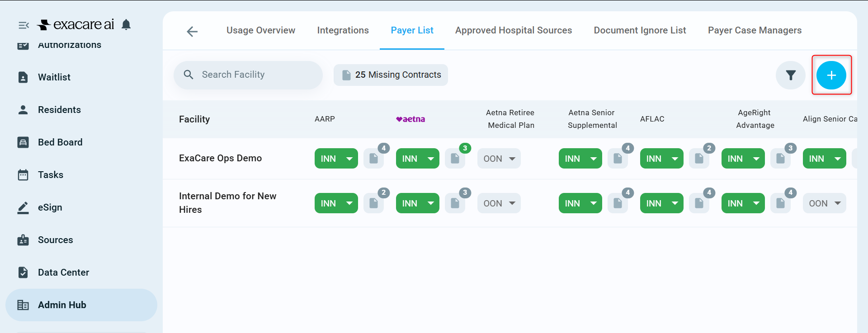Go to the Payer Case Managers tab
Screen dimensions: 868x333
(x=755, y=30)
